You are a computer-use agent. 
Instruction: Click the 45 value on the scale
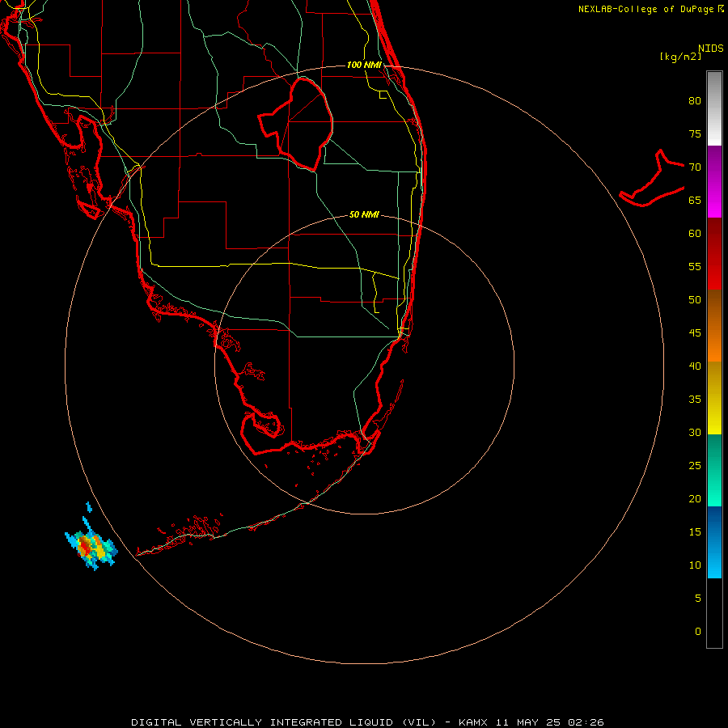click(x=695, y=333)
